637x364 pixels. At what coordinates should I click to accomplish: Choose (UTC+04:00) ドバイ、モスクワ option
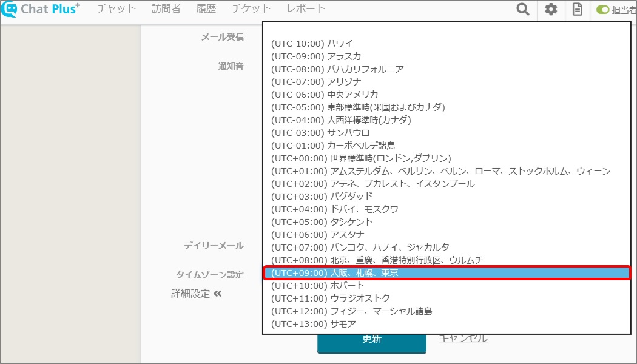point(447,209)
